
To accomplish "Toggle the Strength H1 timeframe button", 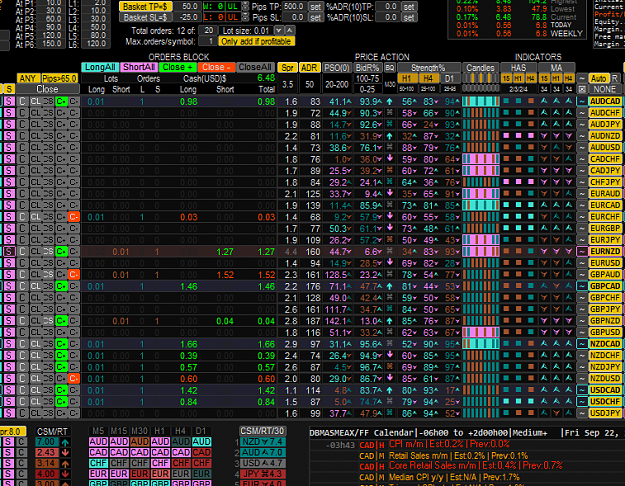I will (x=407, y=78).
